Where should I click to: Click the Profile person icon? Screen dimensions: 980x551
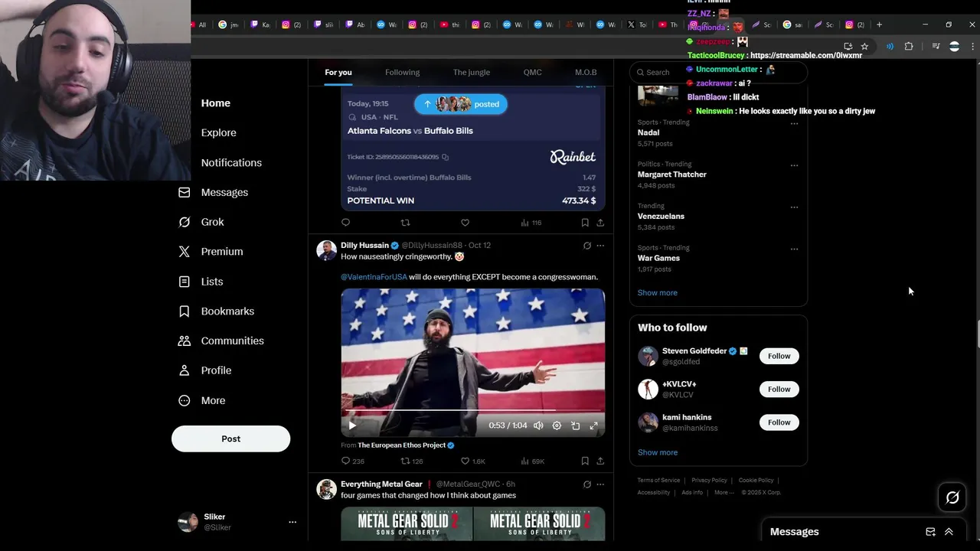click(x=184, y=370)
